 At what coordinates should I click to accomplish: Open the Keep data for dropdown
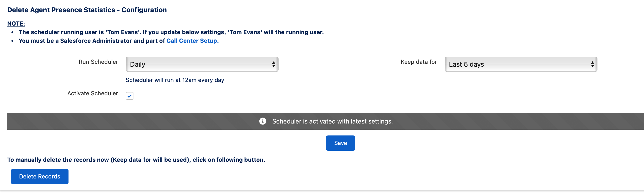(x=521, y=64)
